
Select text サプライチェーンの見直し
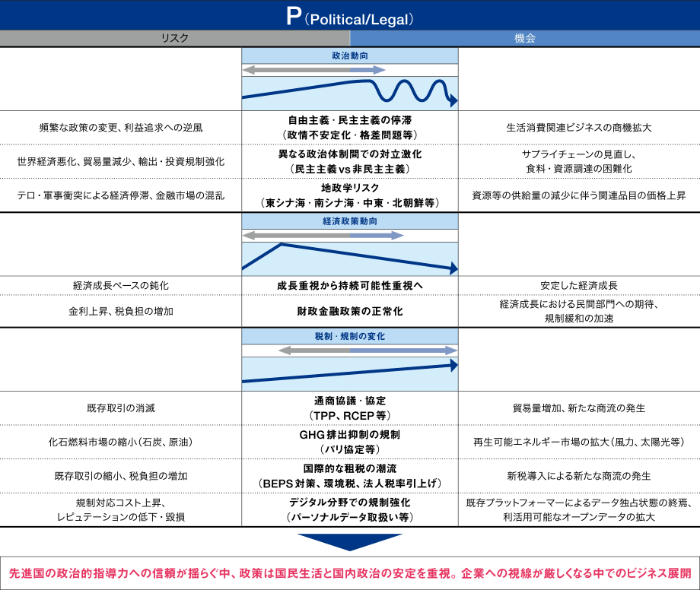576,155
